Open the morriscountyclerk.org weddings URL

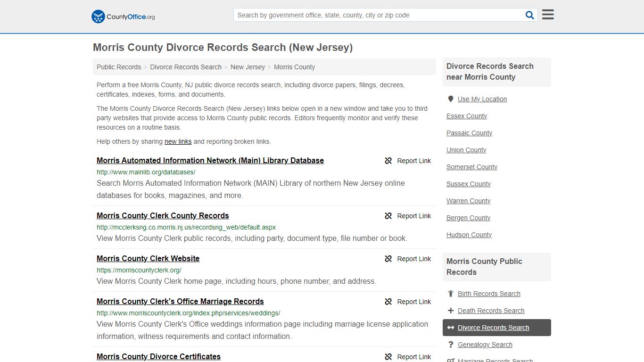[x=188, y=313]
